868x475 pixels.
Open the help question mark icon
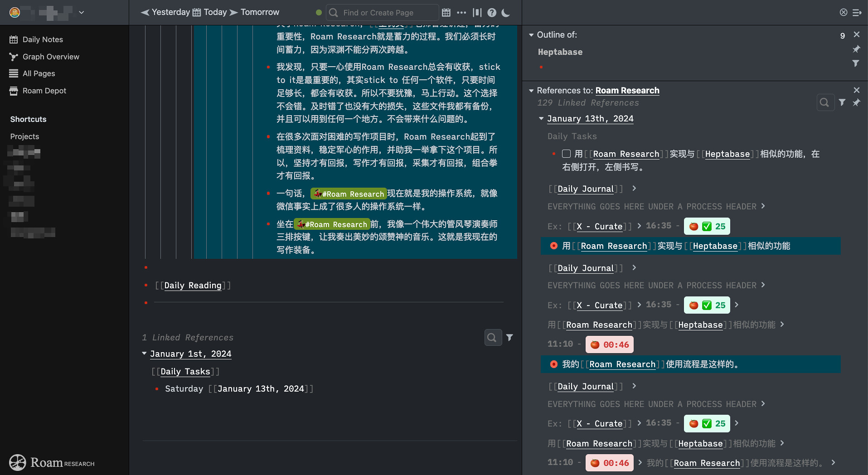tap(492, 13)
